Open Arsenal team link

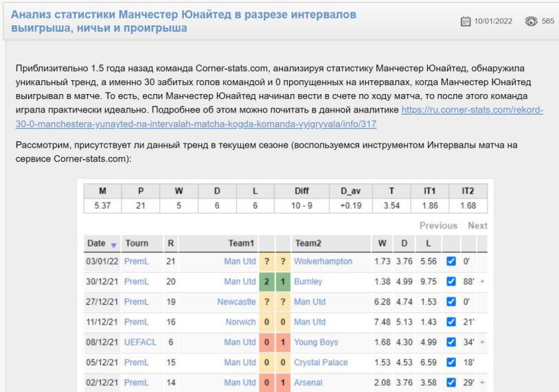(x=308, y=382)
